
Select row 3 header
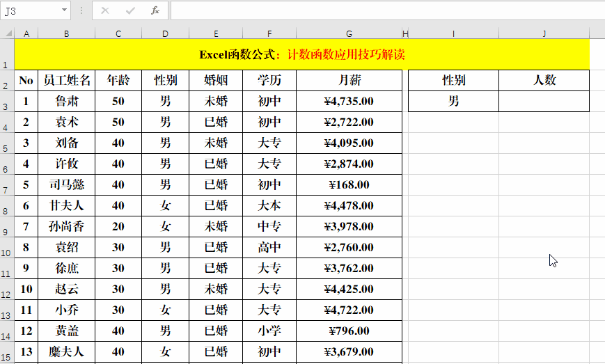7,105
